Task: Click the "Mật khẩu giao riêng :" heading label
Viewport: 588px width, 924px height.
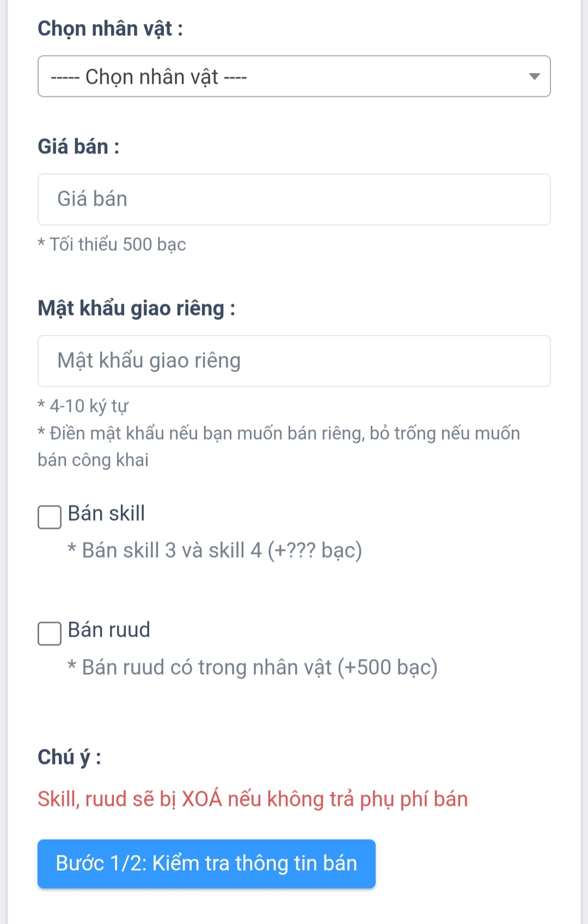Action: click(x=136, y=308)
